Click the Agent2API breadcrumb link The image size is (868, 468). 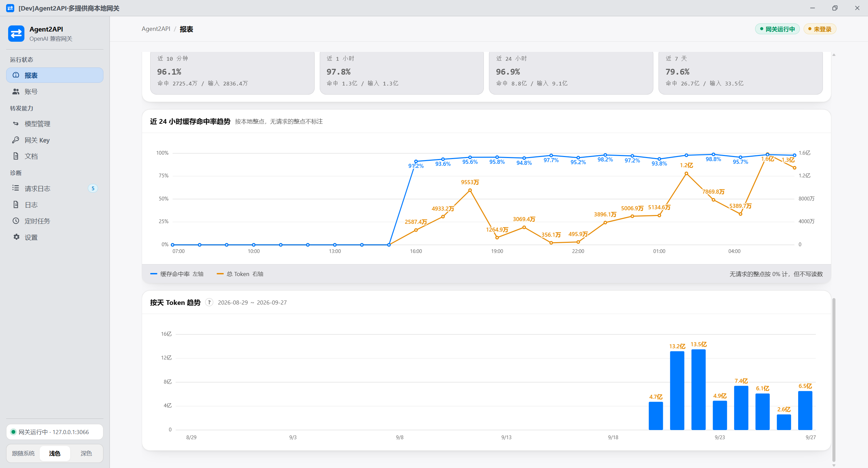tap(156, 29)
